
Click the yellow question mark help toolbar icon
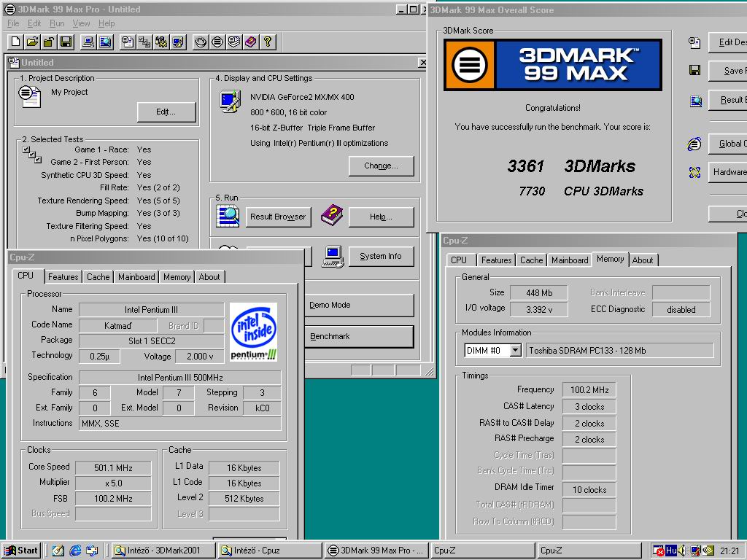pyautogui.click(x=268, y=42)
